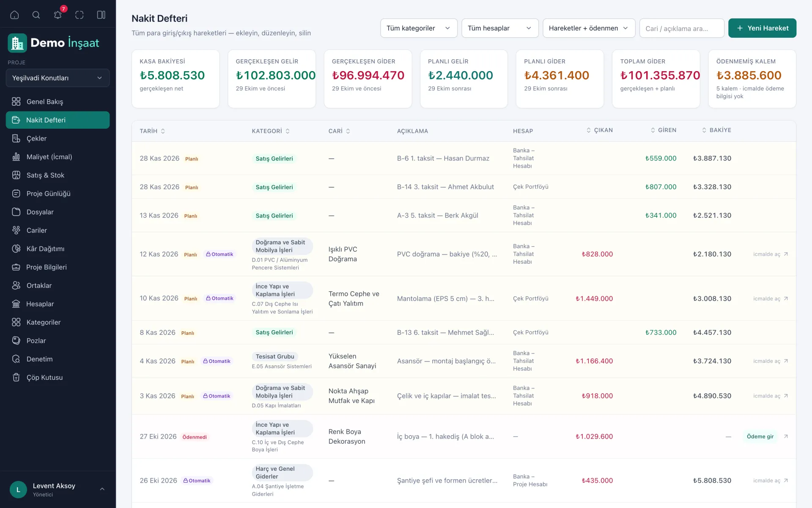812x508 pixels.
Task: Toggle sidebar panel layout icon
Action: pyautogui.click(x=101, y=15)
